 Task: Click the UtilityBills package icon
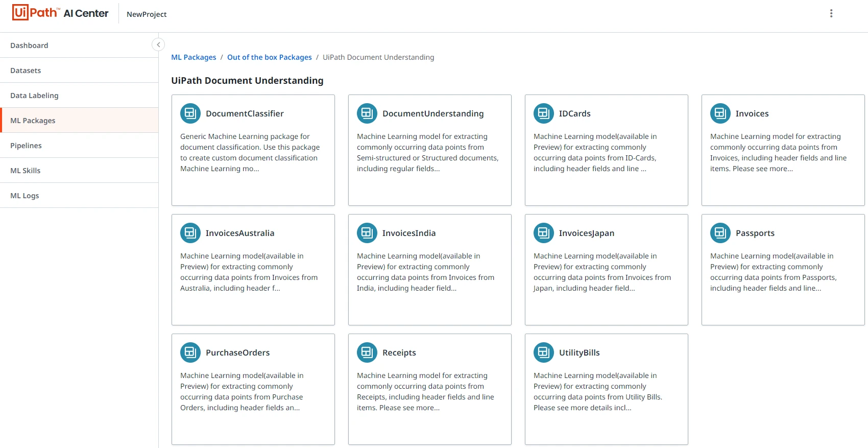(x=544, y=352)
